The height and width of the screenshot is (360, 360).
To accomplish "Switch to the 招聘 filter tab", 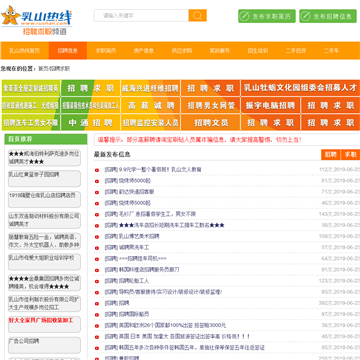I will tap(331, 154).
